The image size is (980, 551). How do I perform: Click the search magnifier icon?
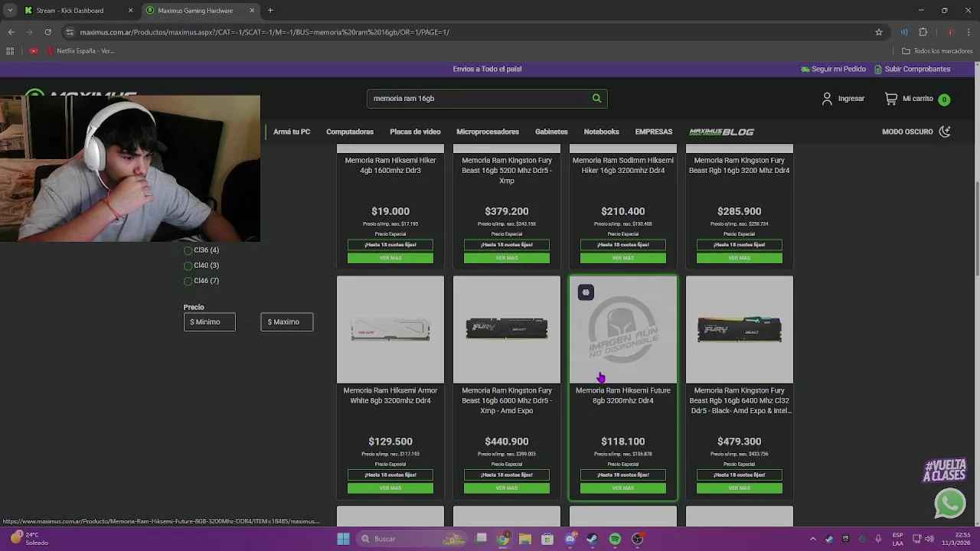[x=596, y=98]
